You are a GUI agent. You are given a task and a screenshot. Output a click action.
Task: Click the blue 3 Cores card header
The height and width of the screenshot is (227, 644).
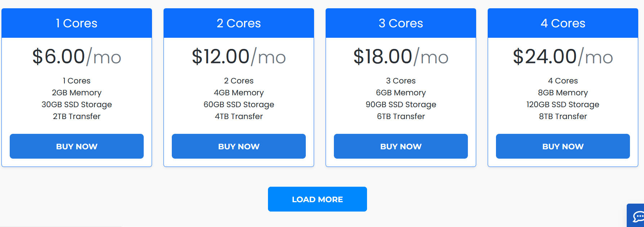(401, 23)
